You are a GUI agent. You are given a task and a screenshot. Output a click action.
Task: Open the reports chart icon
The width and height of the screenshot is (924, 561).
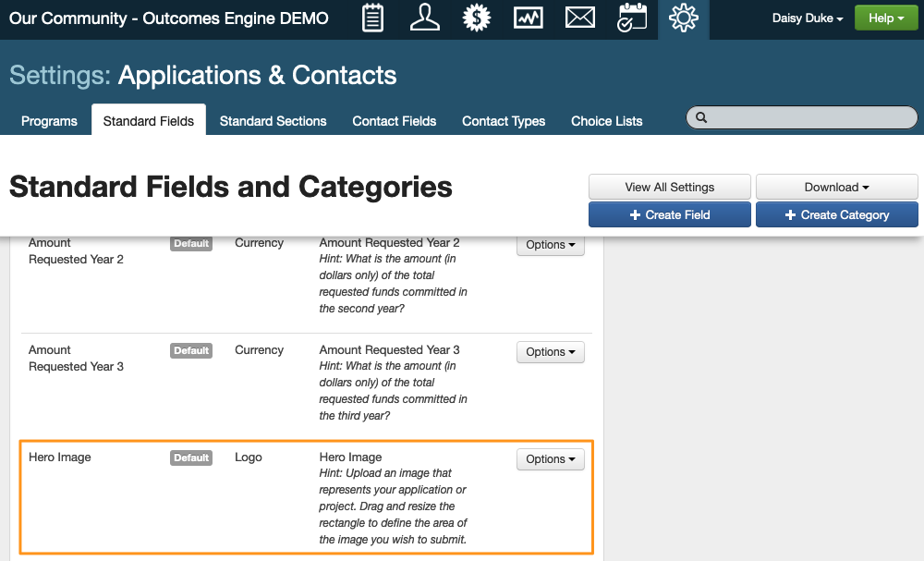click(529, 18)
